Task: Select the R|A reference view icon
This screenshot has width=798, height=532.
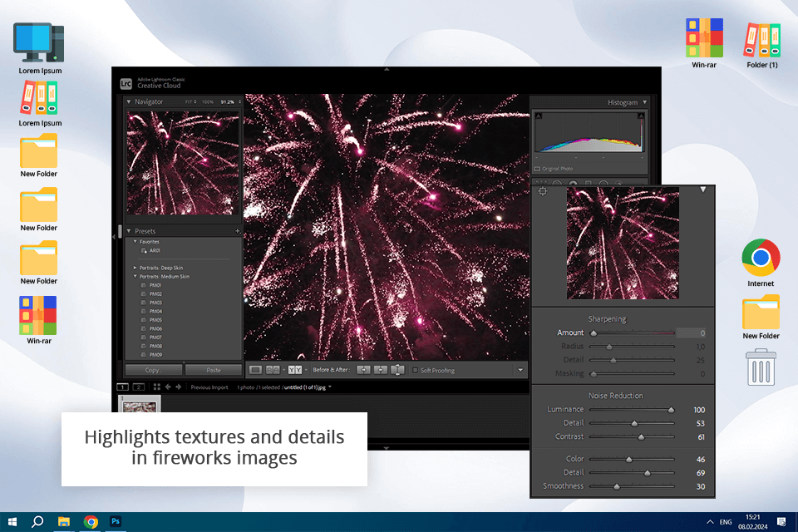Action: (273, 370)
